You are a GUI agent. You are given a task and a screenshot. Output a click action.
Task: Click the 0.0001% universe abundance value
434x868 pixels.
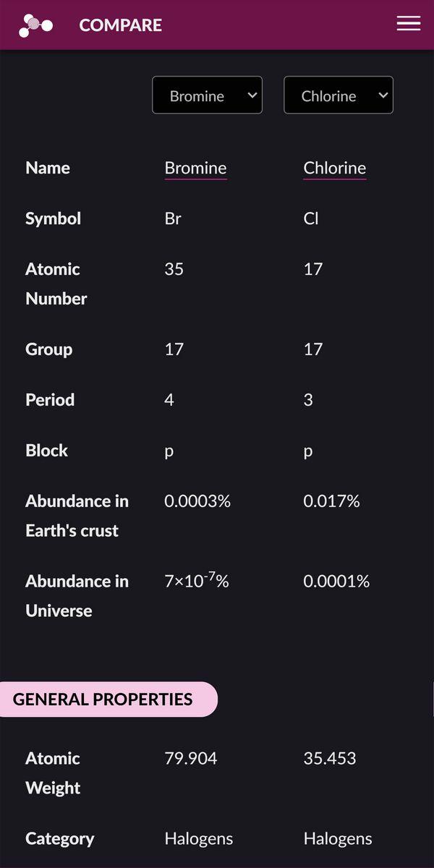tap(336, 582)
